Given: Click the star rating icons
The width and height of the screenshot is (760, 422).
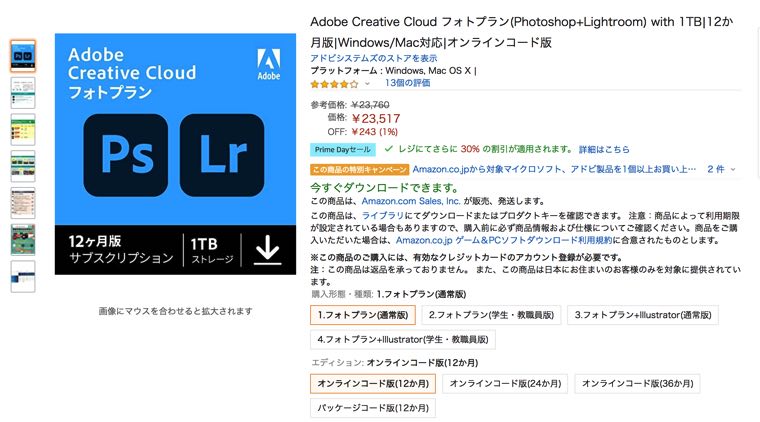Looking at the screenshot, I should [x=334, y=84].
